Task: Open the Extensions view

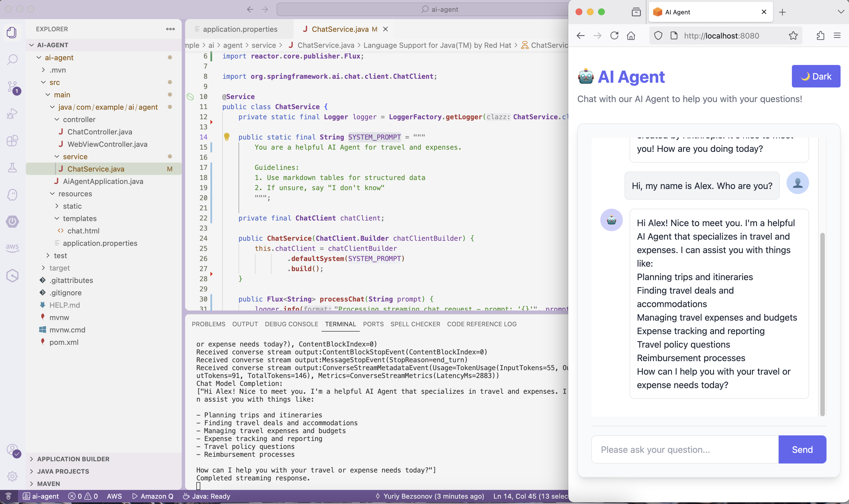Action: (x=12, y=141)
